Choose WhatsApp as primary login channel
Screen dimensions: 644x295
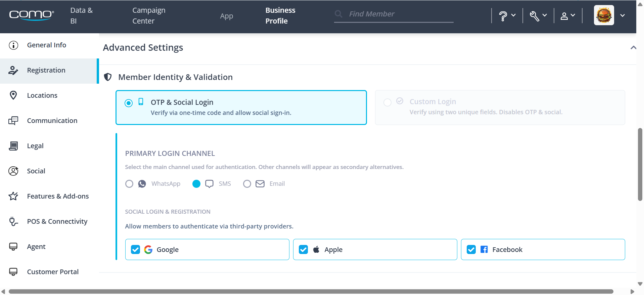point(129,184)
